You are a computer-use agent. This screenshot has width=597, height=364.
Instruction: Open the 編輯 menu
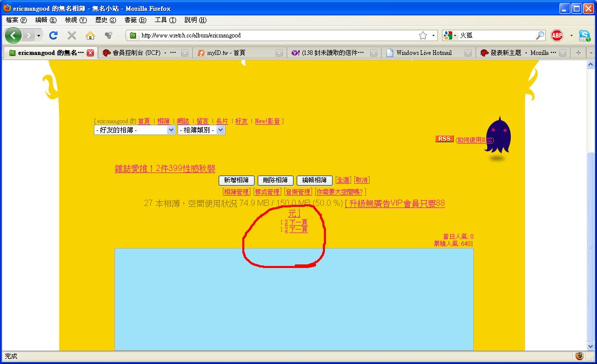click(x=46, y=20)
